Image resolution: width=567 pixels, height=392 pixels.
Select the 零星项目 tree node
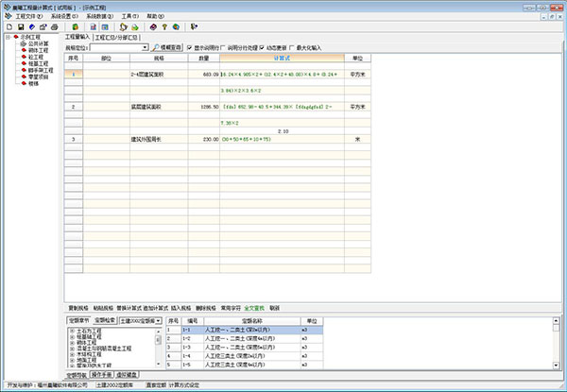38,77
